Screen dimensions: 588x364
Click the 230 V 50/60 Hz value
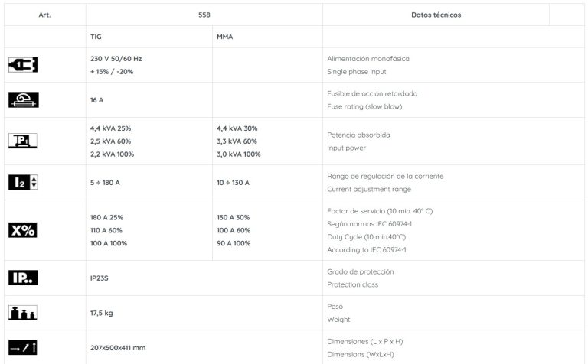tap(116, 58)
